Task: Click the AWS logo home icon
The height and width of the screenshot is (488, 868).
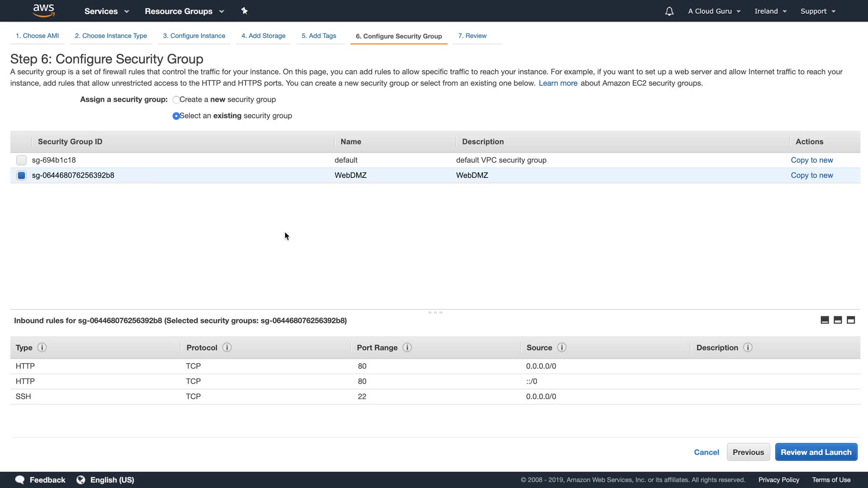Action: point(44,11)
